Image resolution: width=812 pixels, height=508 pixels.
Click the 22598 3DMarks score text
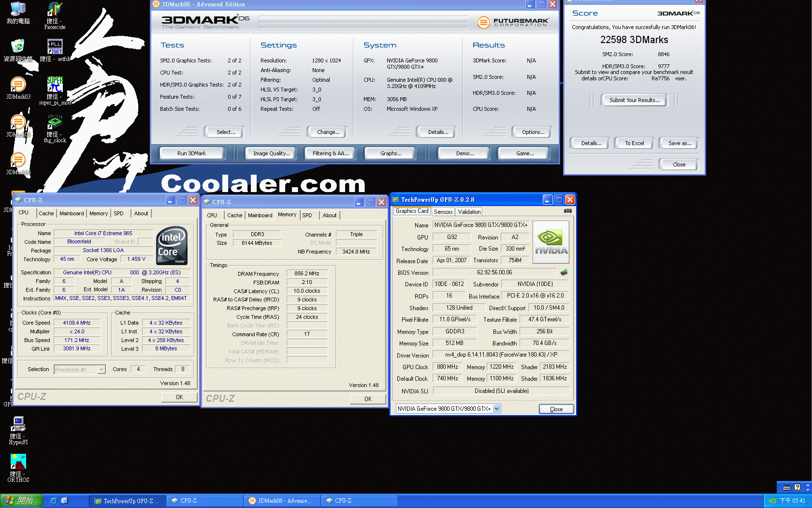(x=634, y=40)
